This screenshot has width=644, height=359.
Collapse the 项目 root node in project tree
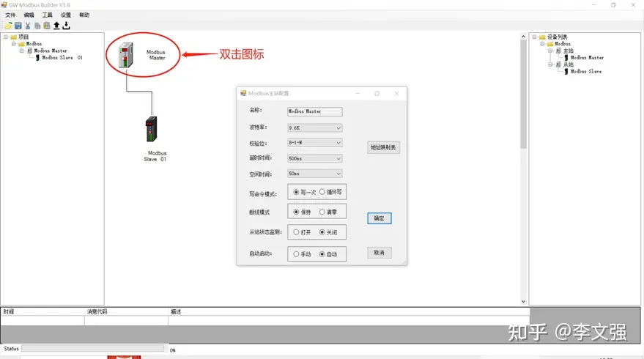(6, 37)
